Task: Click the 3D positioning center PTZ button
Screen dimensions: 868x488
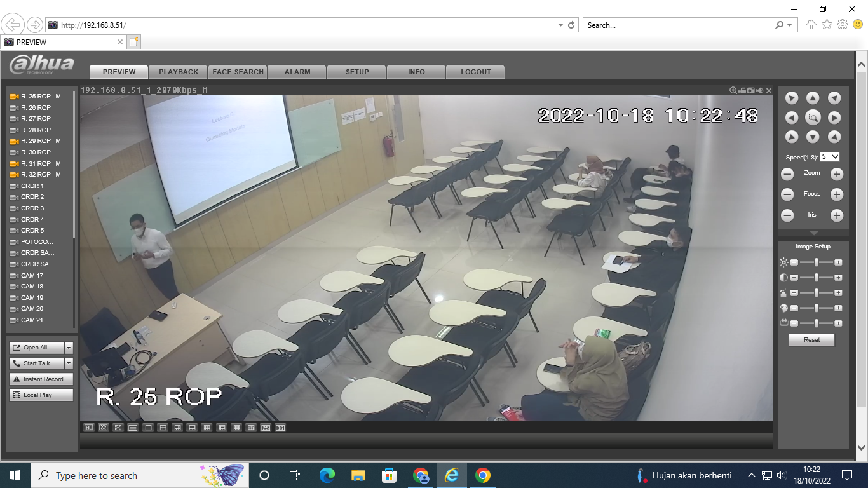Action: [x=813, y=118]
